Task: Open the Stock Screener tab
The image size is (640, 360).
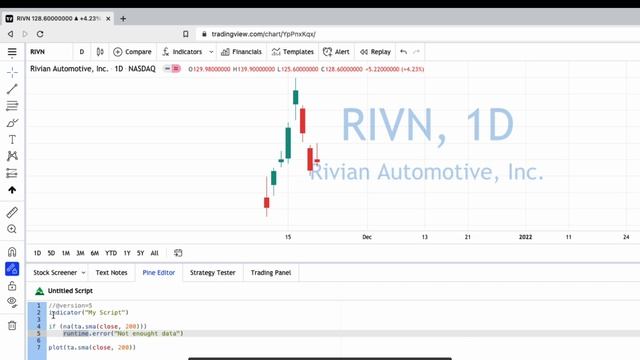Action: coord(55,273)
